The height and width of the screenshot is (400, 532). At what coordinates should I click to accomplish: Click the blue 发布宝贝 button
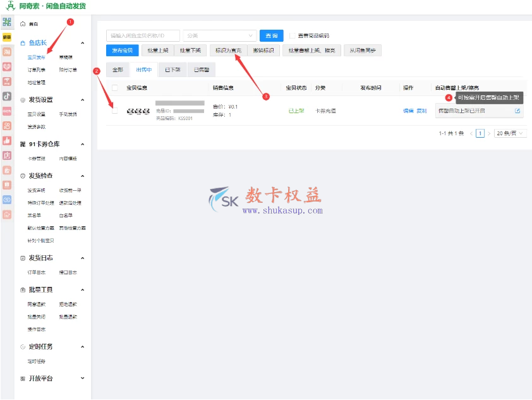122,51
